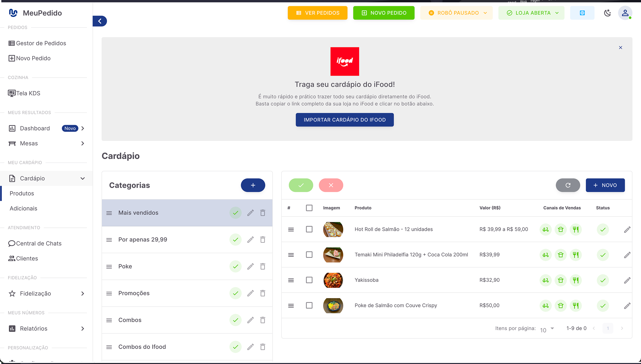641x364 pixels.
Task: Edit Poke de Salmão with its pencil icon
Action: 627,305
